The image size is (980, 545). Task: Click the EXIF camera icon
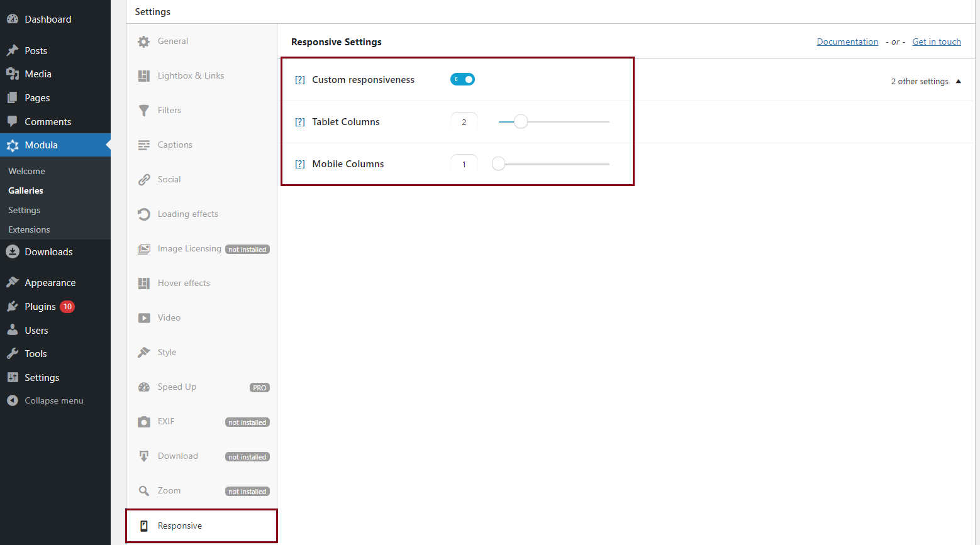tap(144, 422)
